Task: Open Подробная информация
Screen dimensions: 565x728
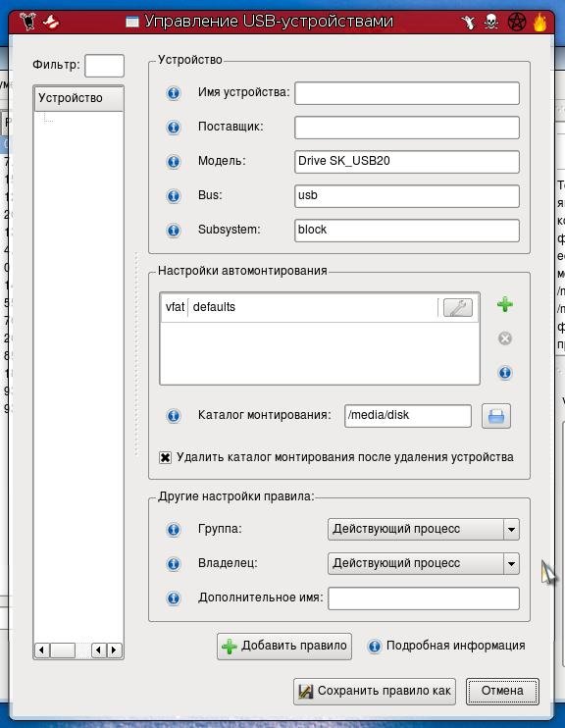Action: pos(446,646)
